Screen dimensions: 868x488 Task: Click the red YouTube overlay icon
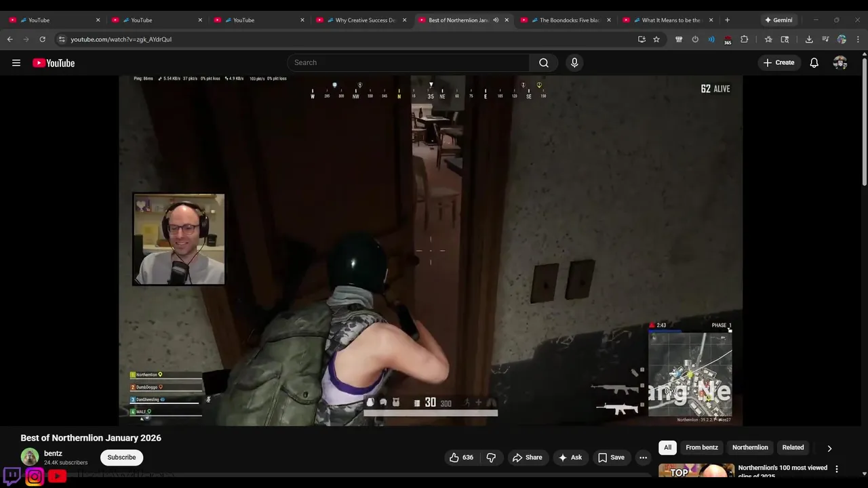(57, 476)
